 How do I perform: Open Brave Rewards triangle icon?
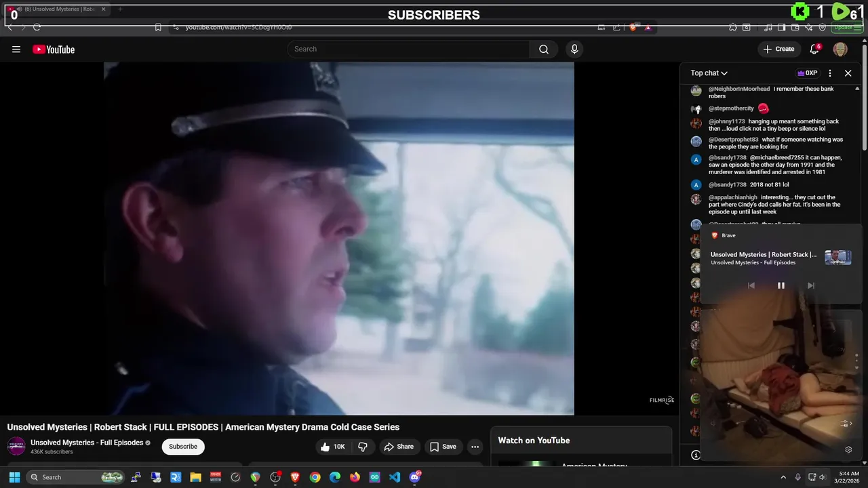point(648,27)
